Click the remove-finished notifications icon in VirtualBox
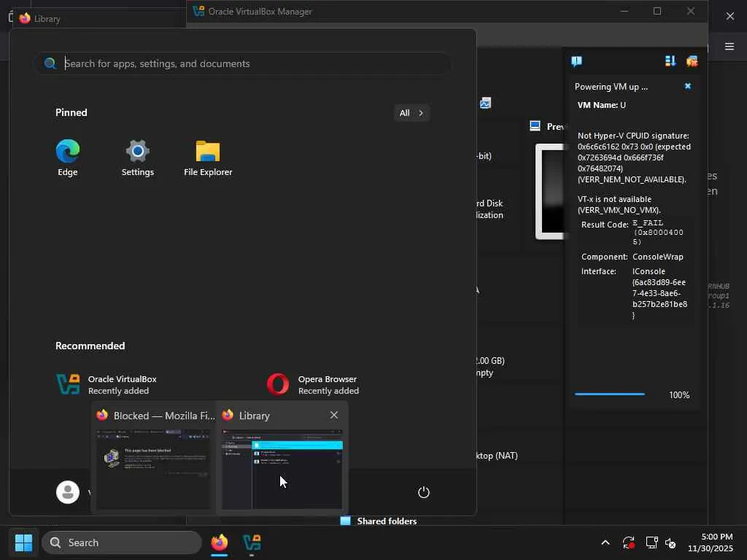 [692, 61]
